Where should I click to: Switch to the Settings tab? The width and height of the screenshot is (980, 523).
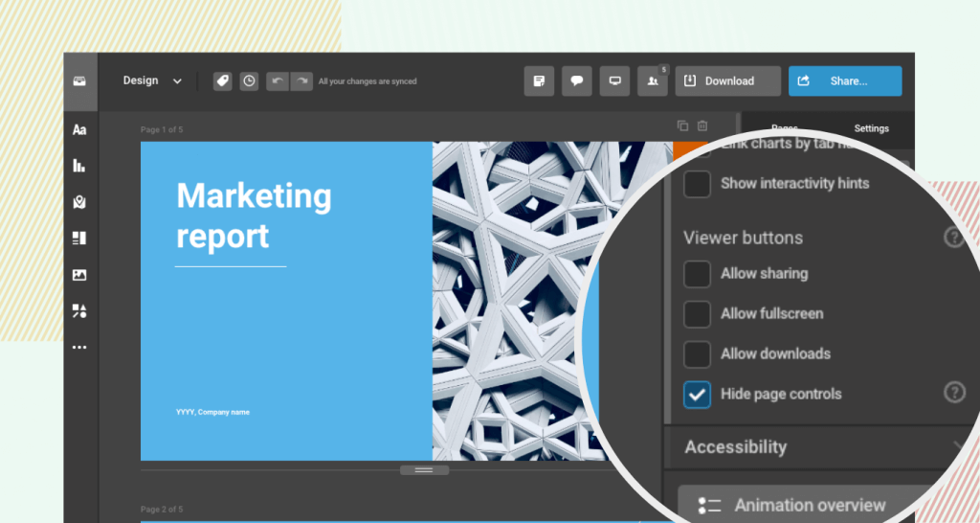(871, 128)
